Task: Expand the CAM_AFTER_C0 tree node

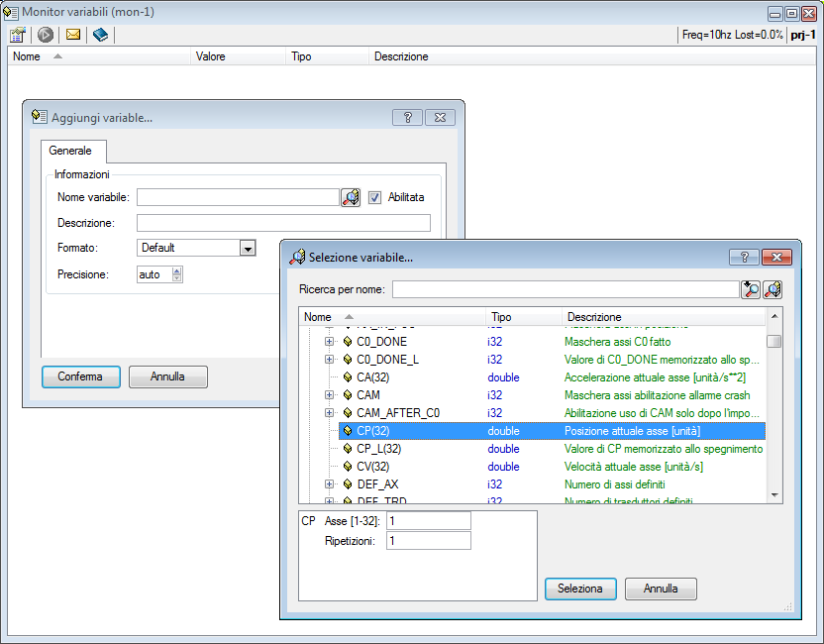Action: tap(329, 413)
